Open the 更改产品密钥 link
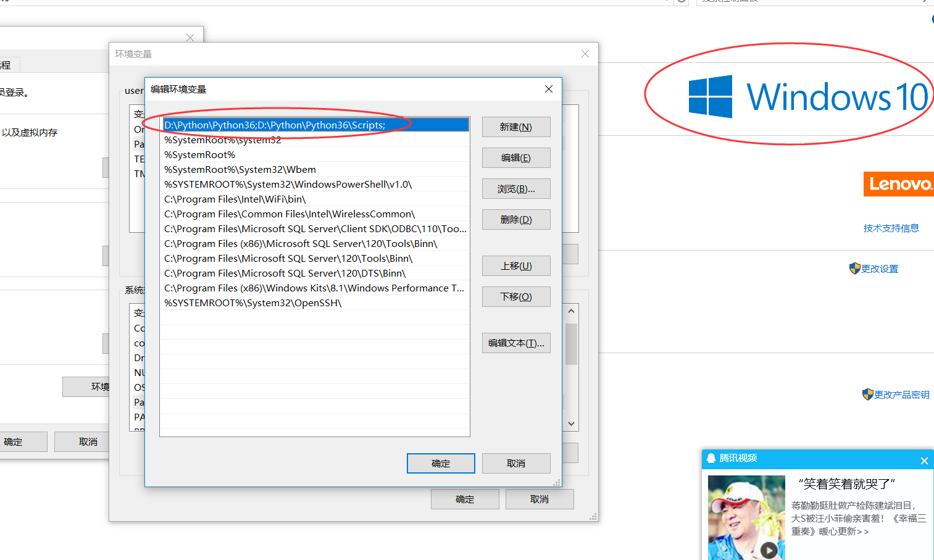This screenshot has height=560, width=934. 901,395
